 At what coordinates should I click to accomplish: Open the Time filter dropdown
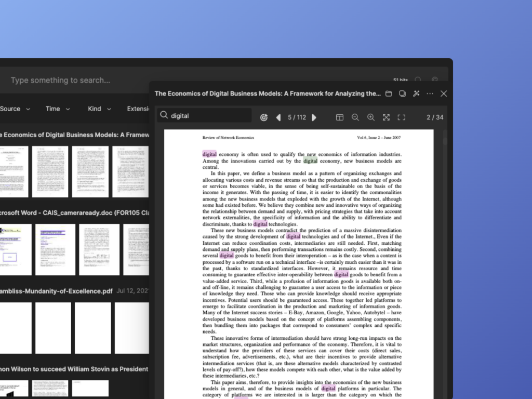[58, 109]
